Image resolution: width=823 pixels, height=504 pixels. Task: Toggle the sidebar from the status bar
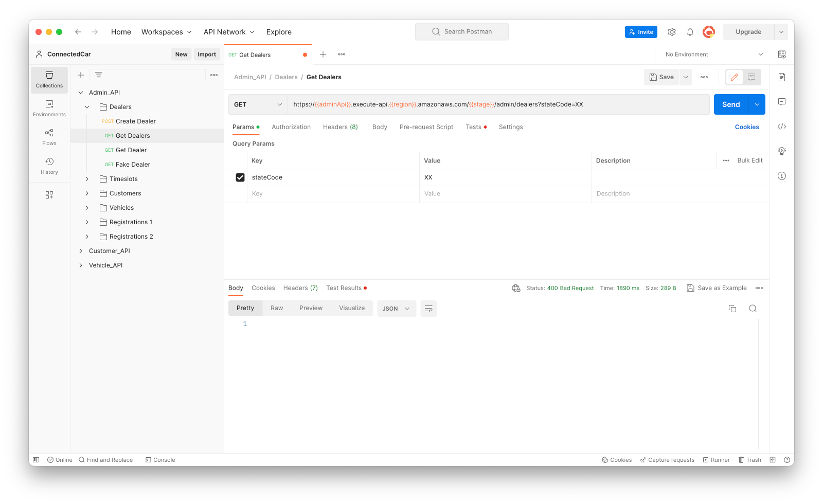[36, 460]
